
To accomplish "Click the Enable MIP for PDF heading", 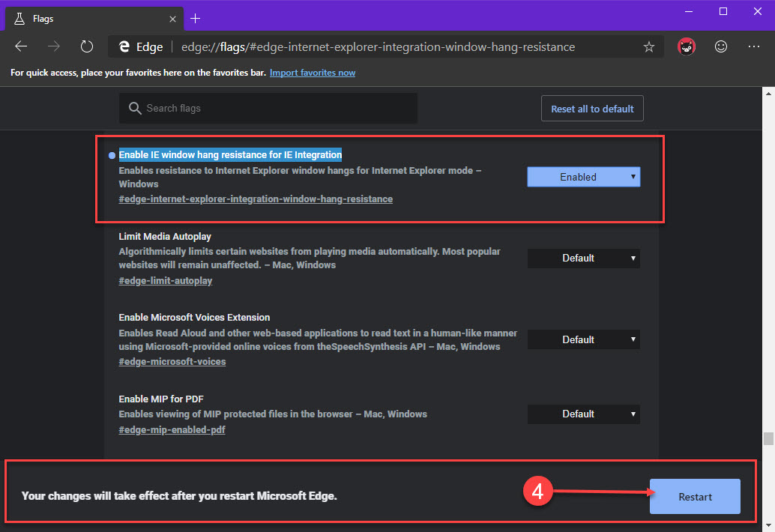I will (x=161, y=399).
